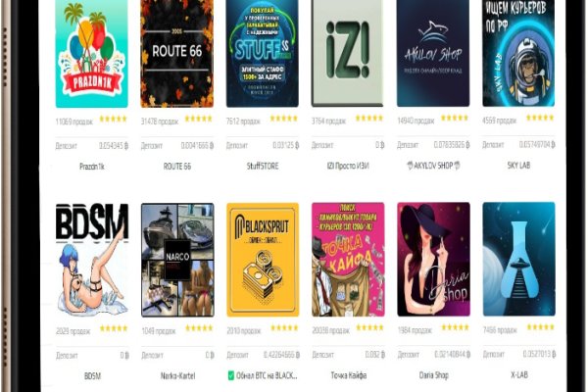This screenshot has height=392, width=588.
Task: Open the AKYLOV SHOP shark logo image
Action: tap(433, 53)
